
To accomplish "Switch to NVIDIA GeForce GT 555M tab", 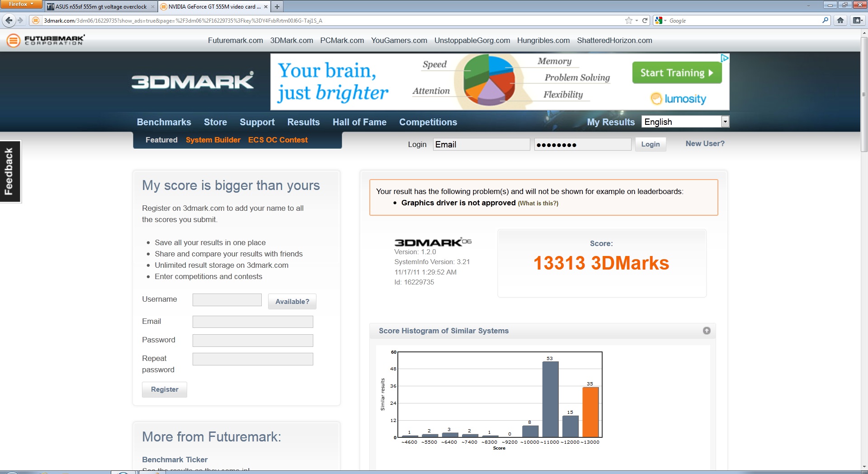I will (x=214, y=7).
